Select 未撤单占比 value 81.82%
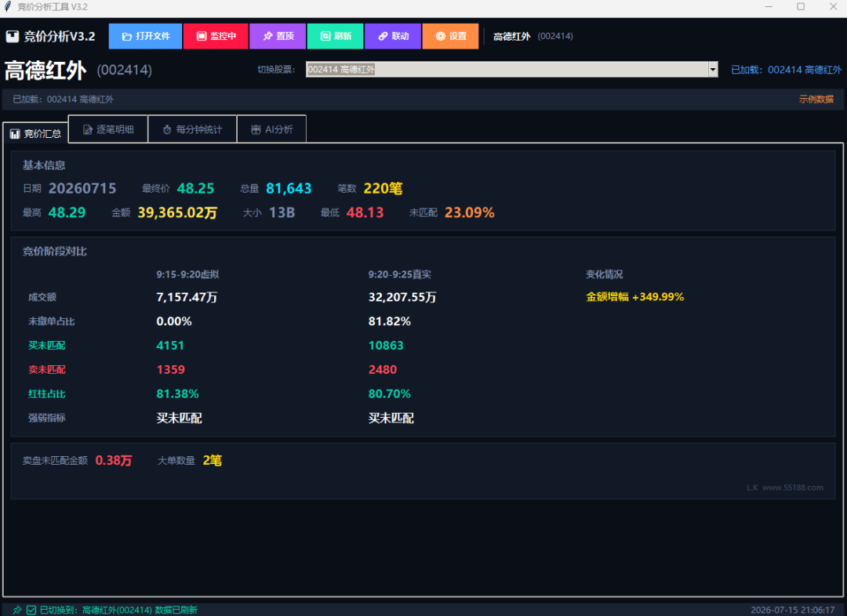 390,321
